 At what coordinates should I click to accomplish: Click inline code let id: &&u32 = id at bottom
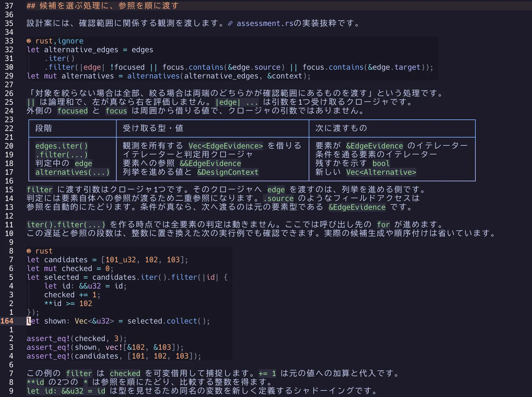(x=66, y=391)
